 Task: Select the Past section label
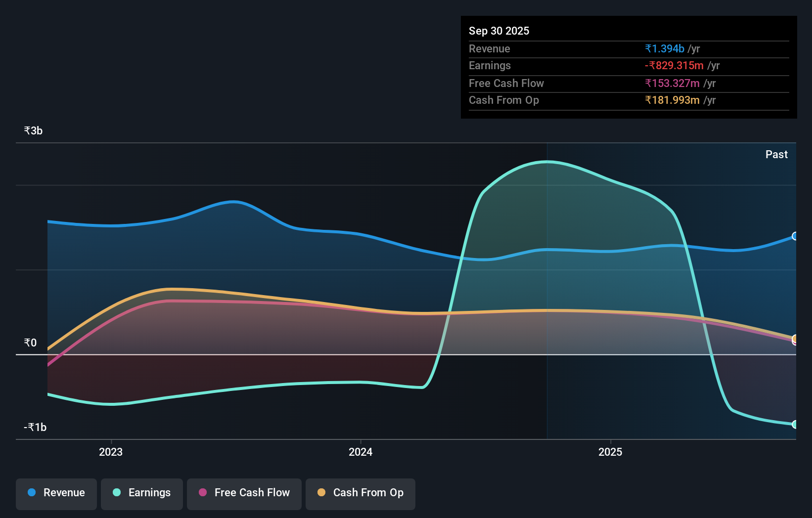pyautogui.click(x=776, y=154)
